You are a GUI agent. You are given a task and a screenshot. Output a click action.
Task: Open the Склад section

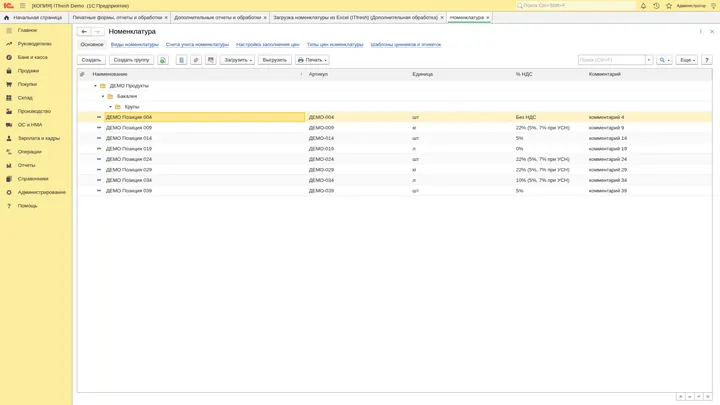click(25, 98)
